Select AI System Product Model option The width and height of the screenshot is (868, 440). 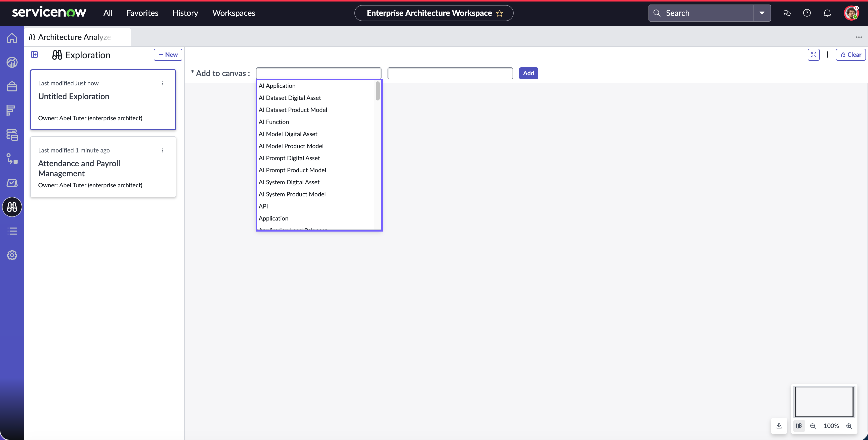coord(316,194)
